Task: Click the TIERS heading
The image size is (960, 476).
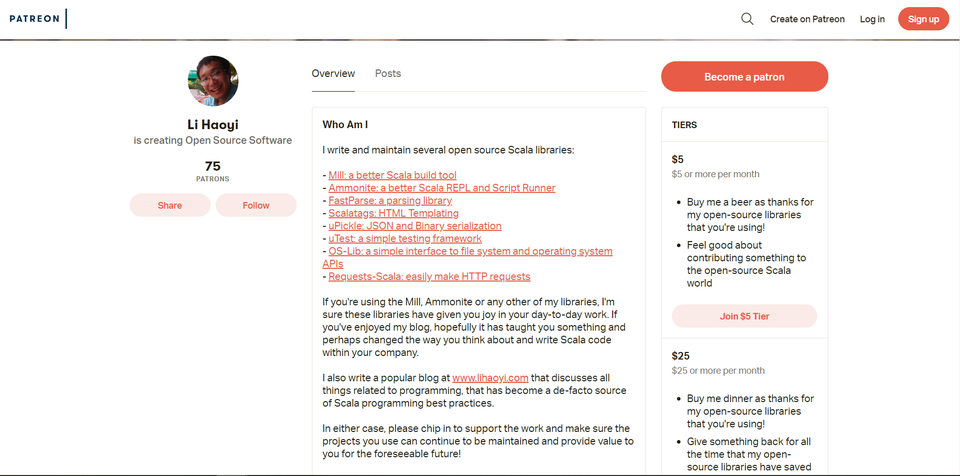Action: coord(684,125)
